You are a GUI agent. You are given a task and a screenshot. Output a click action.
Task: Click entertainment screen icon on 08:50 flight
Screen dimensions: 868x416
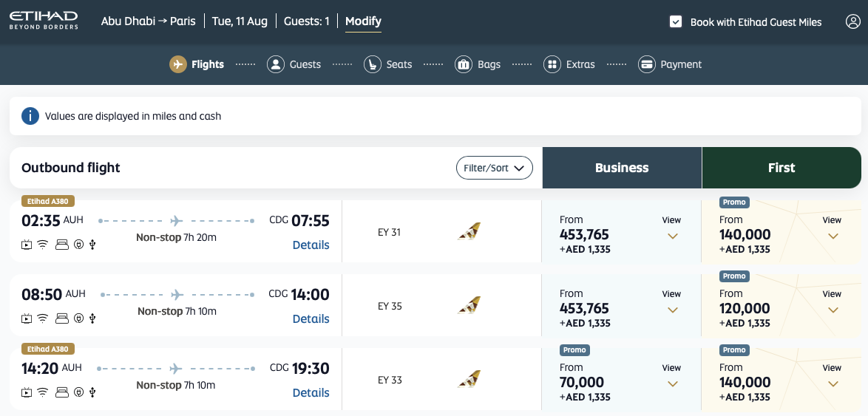(x=27, y=318)
